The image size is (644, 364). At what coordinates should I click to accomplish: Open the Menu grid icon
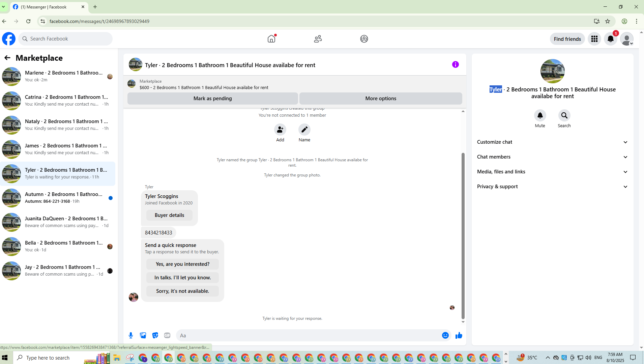click(594, 39)
